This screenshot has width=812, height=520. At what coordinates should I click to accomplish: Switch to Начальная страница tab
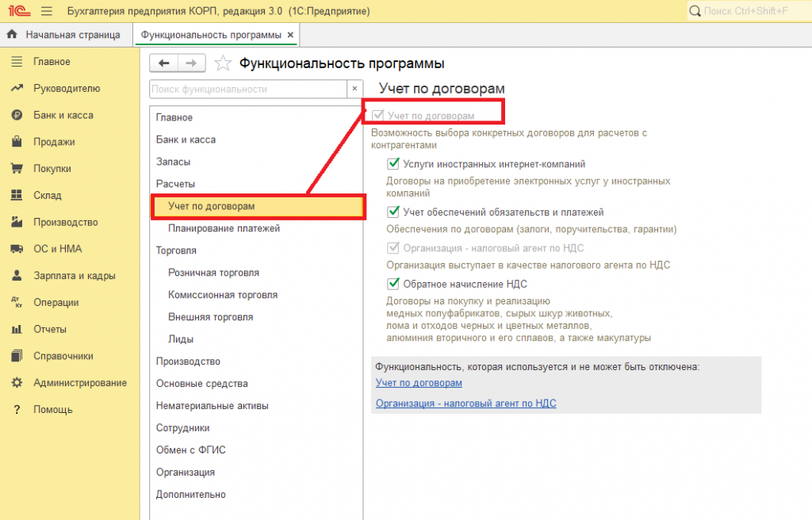67,35
